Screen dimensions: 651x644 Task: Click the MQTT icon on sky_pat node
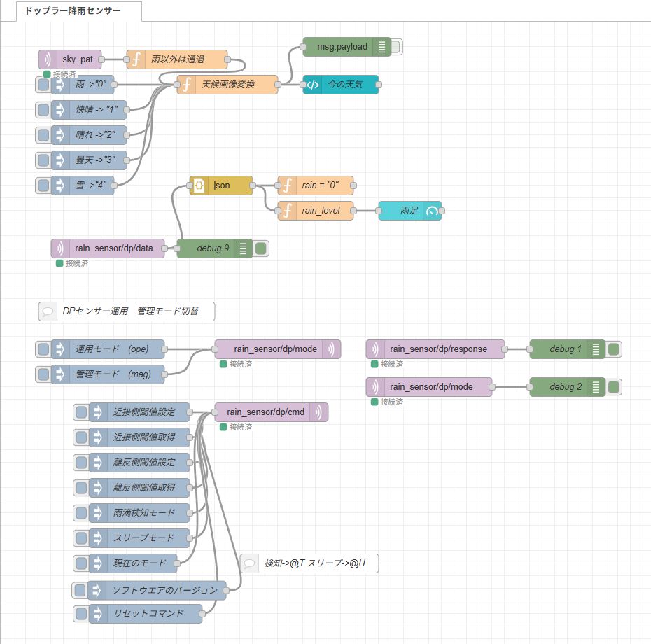point(48,60)
